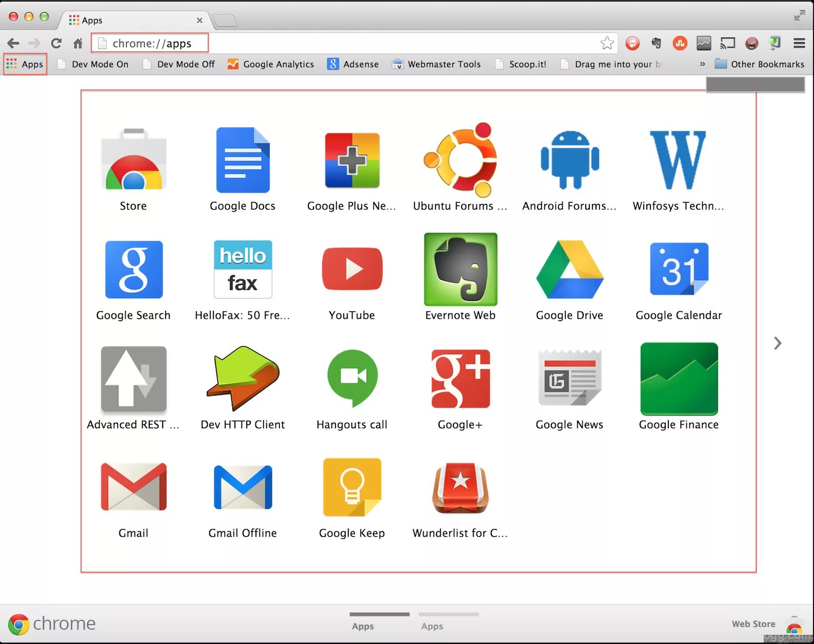
Task: Launch the Google Drive app
Action: (x=570, y=269)
